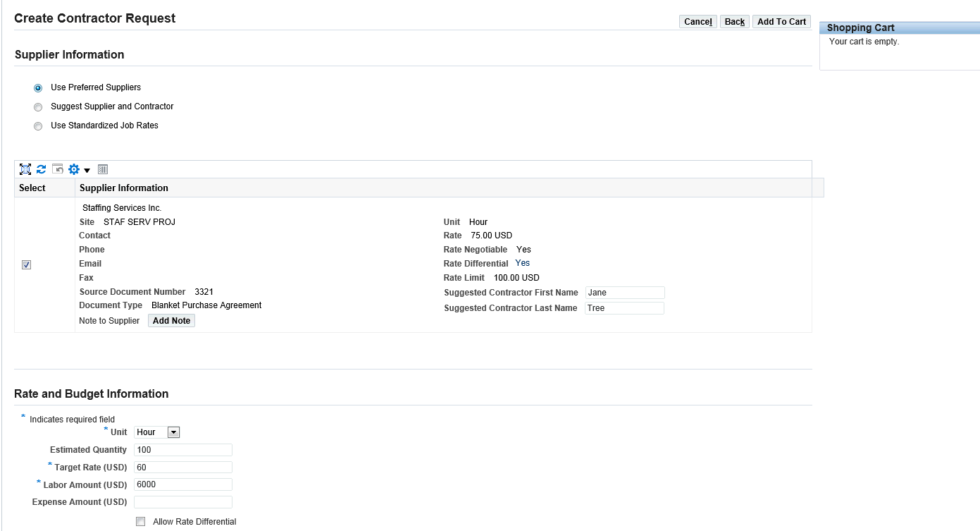Click the Labor Amount (USD) field

(x=183, y=484)
